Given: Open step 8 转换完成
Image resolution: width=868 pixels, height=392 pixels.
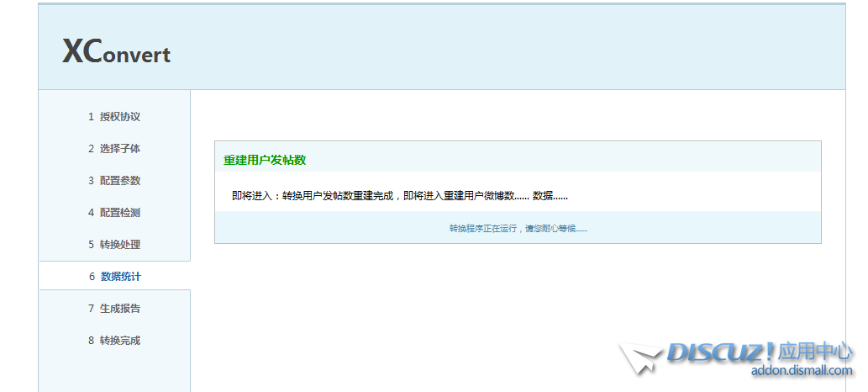Looking at the screenshot, I should pyautogui.click(x=114, y=341).
